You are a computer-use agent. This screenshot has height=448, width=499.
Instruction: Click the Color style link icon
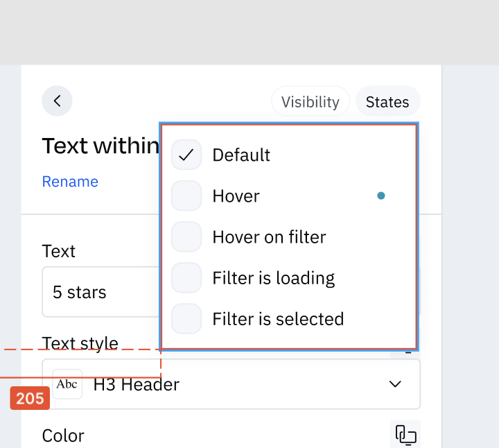[x=405, y=434]
